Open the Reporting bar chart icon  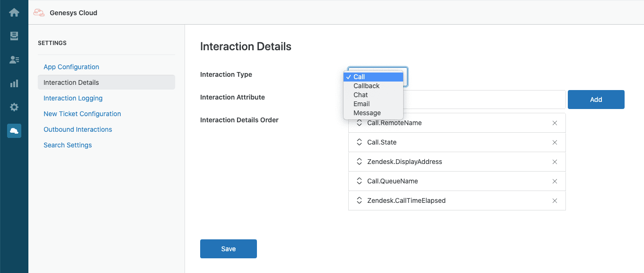(14, 83)
